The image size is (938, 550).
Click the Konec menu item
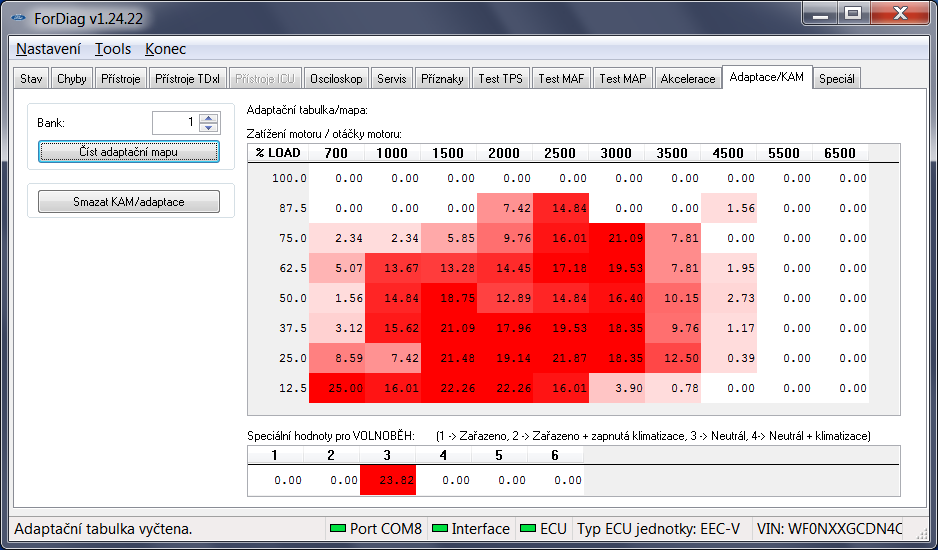coord(165,49)
